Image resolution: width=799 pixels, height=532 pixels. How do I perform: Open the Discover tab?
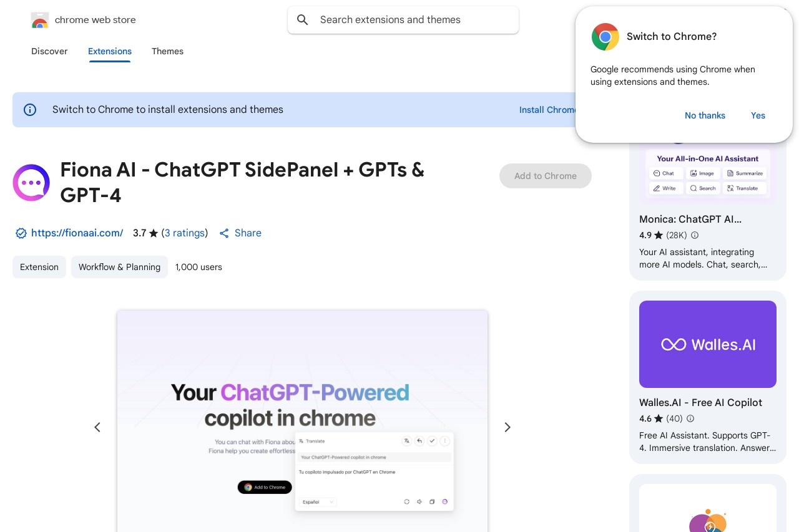click(49, 51)
